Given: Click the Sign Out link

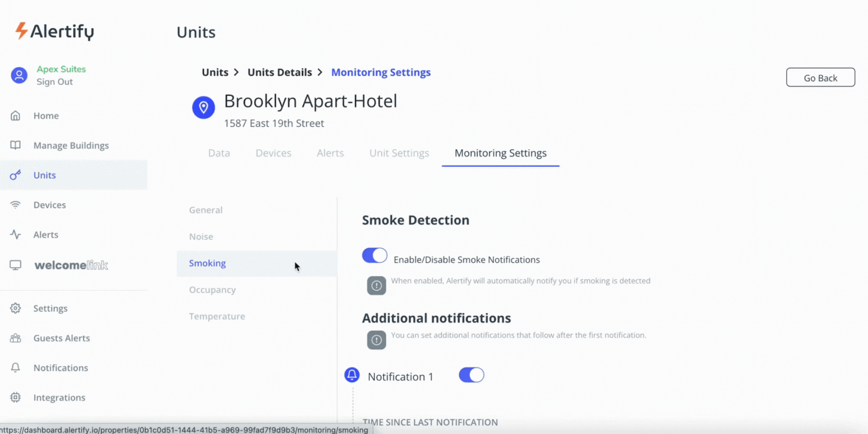Looking at the screenshot, I should click(x=54, y=82).
